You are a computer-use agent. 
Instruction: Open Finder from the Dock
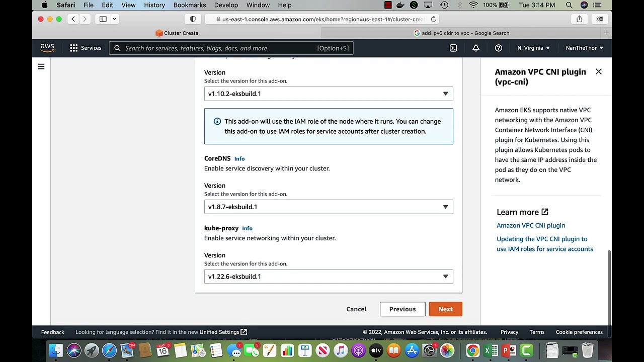point(56,350)
